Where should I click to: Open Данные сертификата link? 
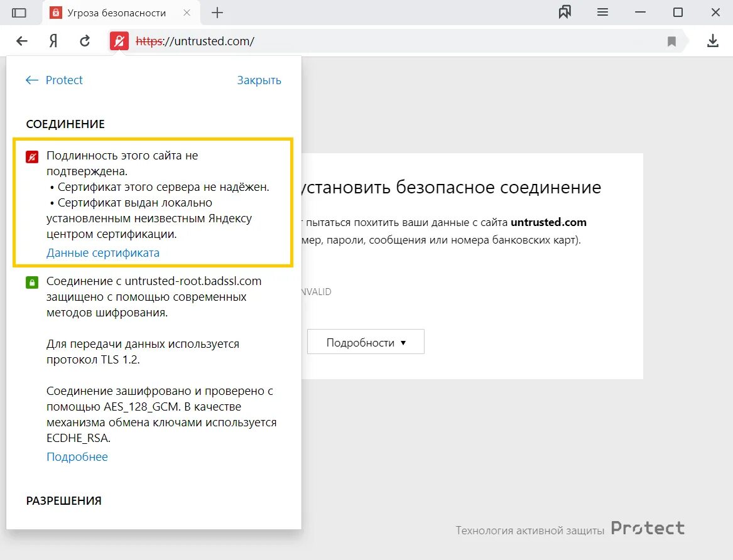(x=103, y=252)
